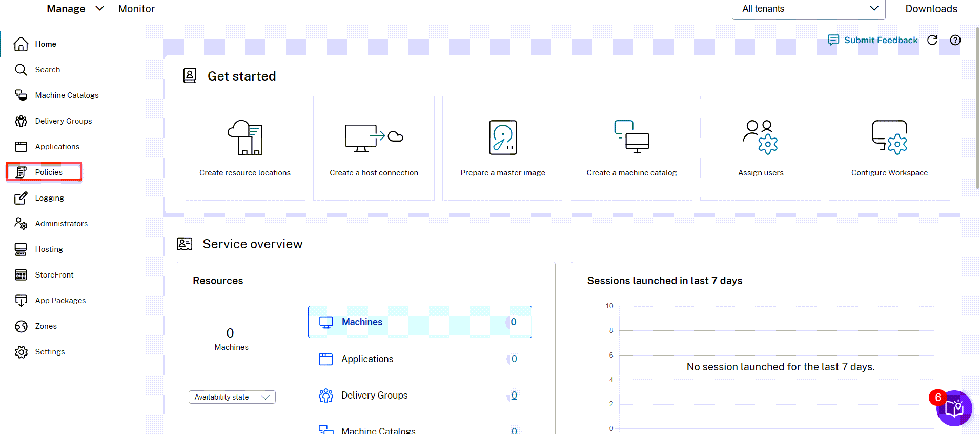Image resolution: width=980 pixels, height=434 pixels.
Task: Select the Machines resource row
Action: point(419,322)
